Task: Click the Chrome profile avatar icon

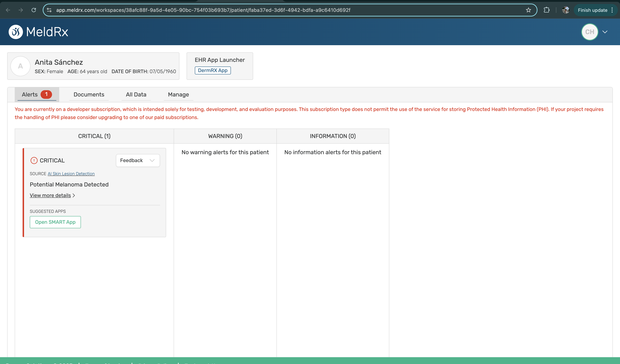Action: 565,10
